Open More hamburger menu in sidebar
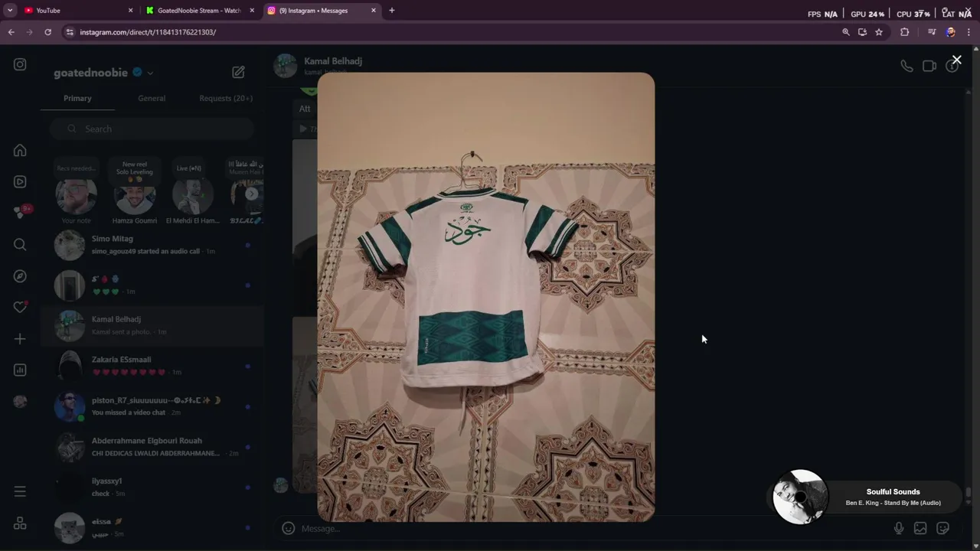 (x=20, y=491)
